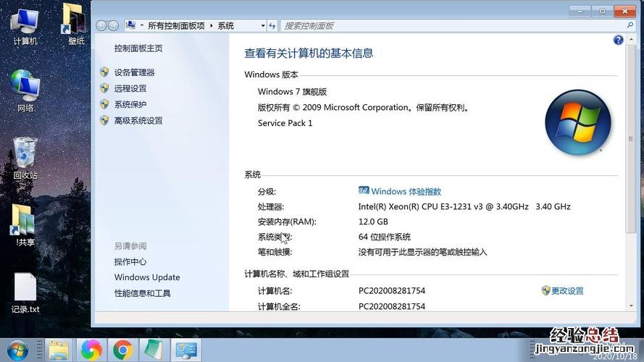The image size is (644, 362).
Task: Launch Google Chrome from the taskbar
Action: coord(122,350)
